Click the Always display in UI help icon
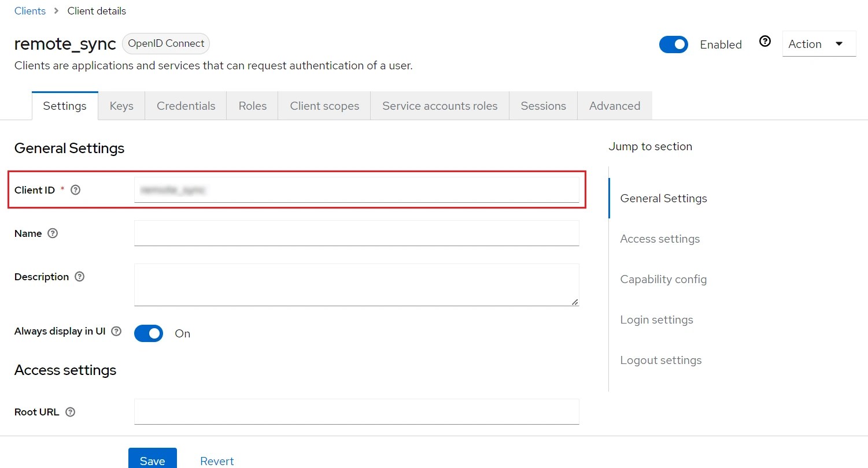This screenshot has height=468, width=868. click(116, 331)
